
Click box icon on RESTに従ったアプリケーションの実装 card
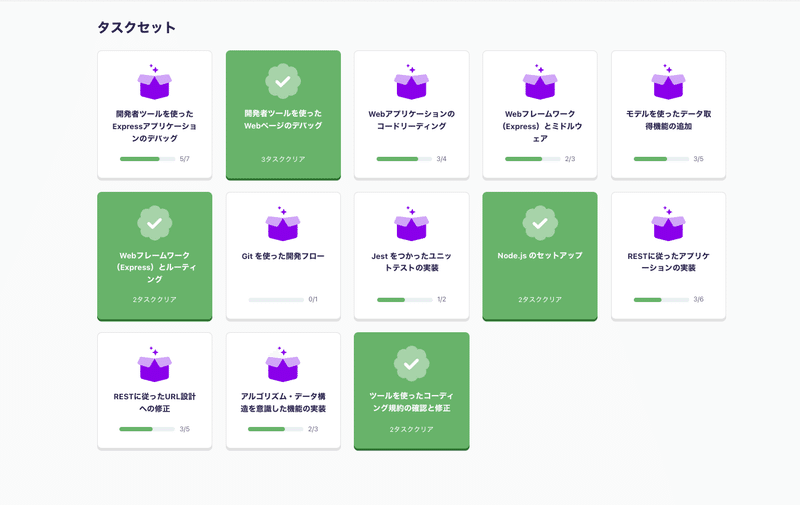668,224
